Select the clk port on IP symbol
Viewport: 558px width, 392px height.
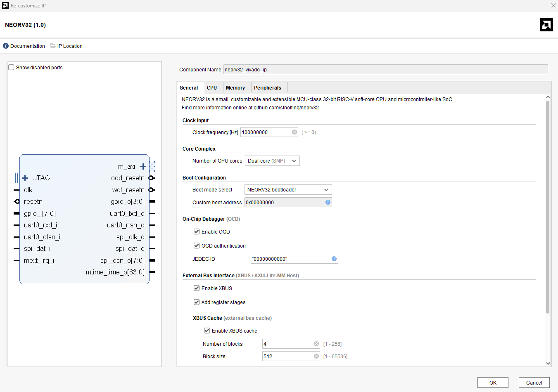(x=28, y=190)
